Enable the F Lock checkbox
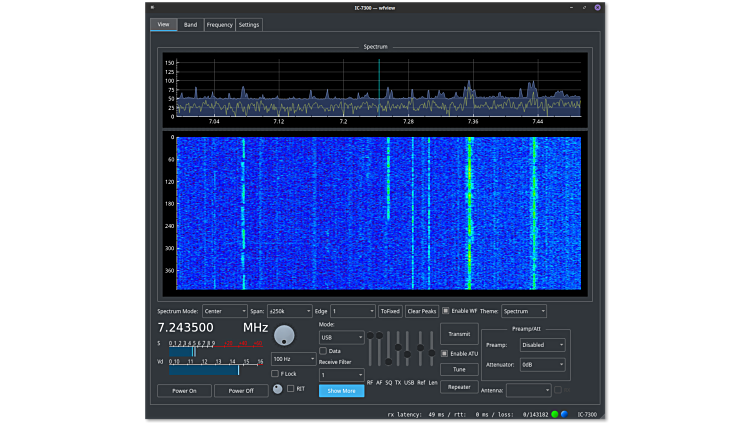752x423 pixels. (x=274, y=373)
